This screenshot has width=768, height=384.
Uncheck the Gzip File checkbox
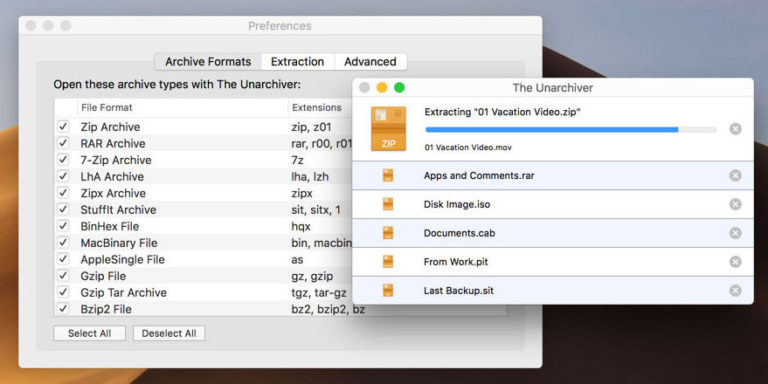pos(63,276)
